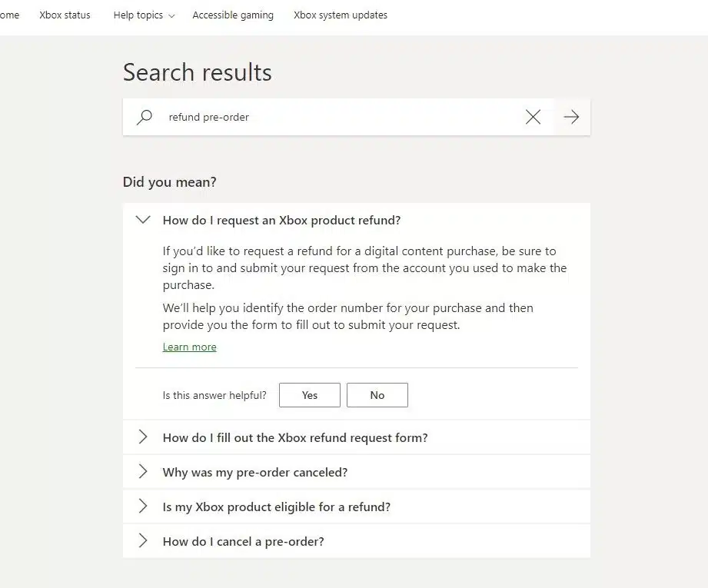The height and width of the screenshot is (588, 708).
Task: Open the Xbox status menu item
Action: [65, 15]
